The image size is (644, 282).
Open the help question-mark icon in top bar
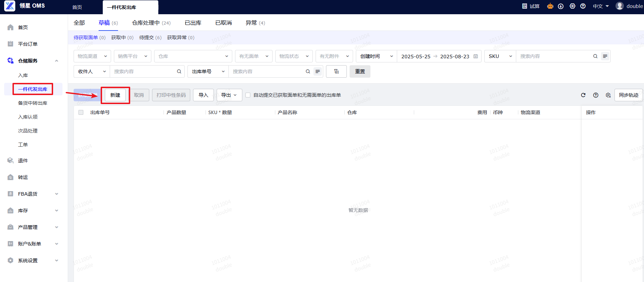583,6
